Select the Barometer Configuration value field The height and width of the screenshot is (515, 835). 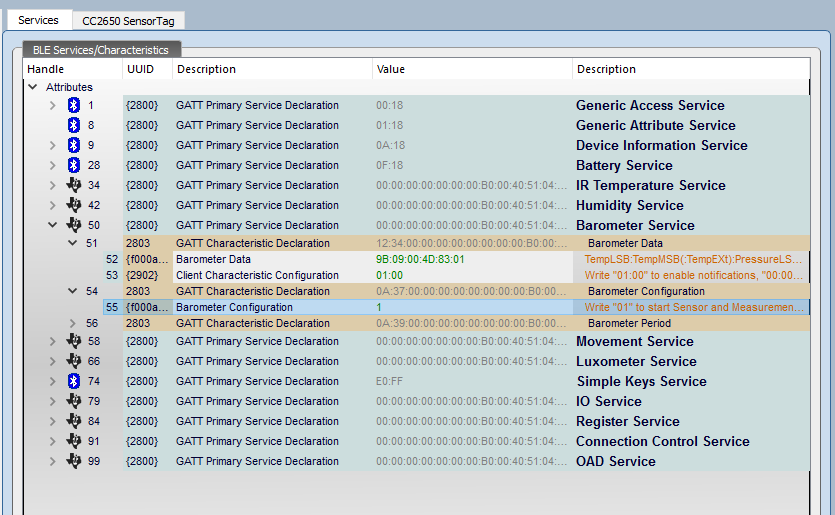(472, 307)
